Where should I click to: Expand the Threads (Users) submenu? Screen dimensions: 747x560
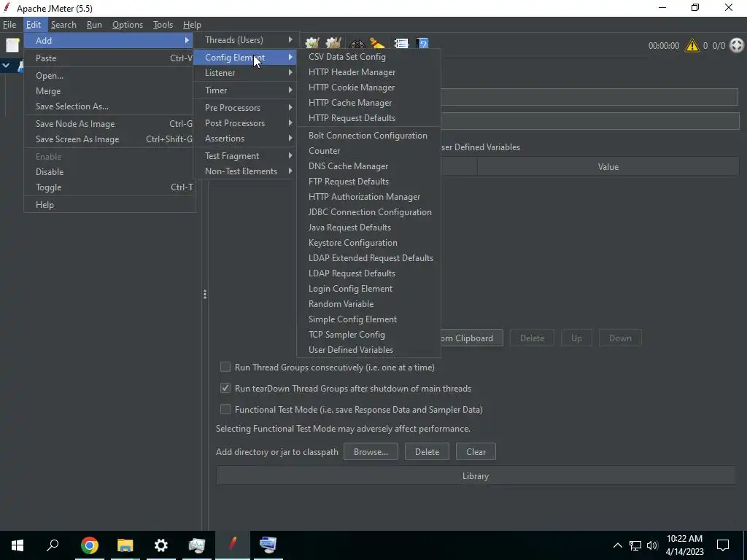[245, 40]
